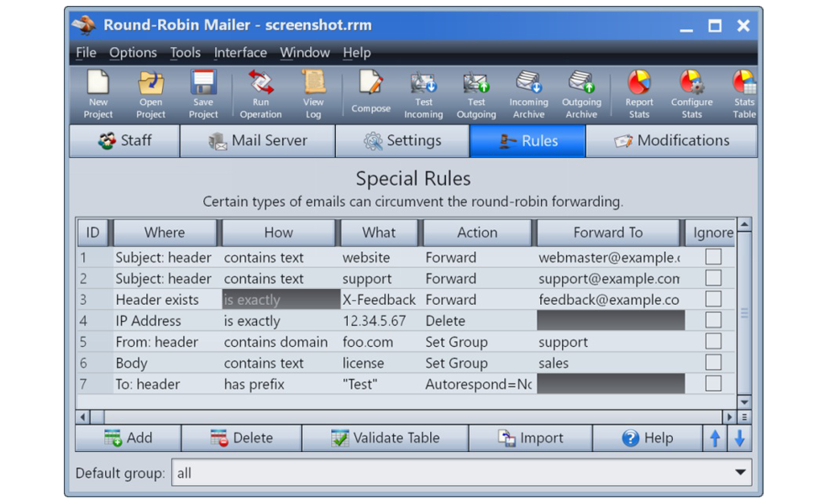View the log from the toolbar

pos(312,88)
